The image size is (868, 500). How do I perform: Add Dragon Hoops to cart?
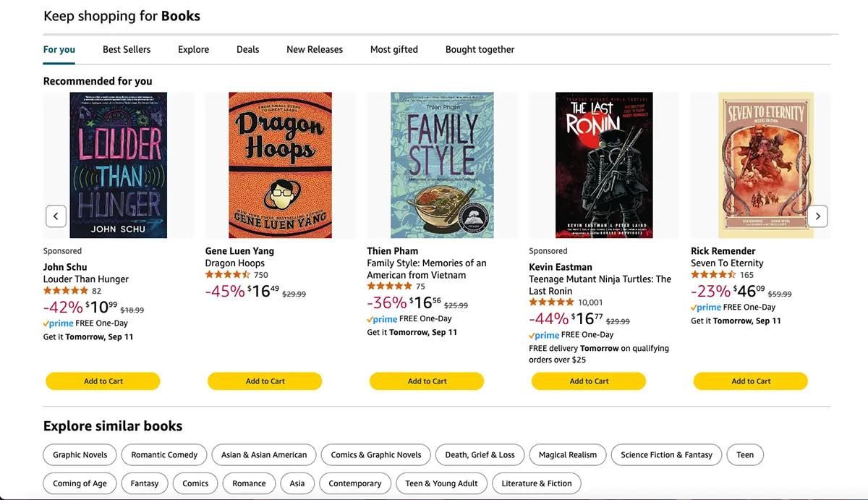click(265, 381)
